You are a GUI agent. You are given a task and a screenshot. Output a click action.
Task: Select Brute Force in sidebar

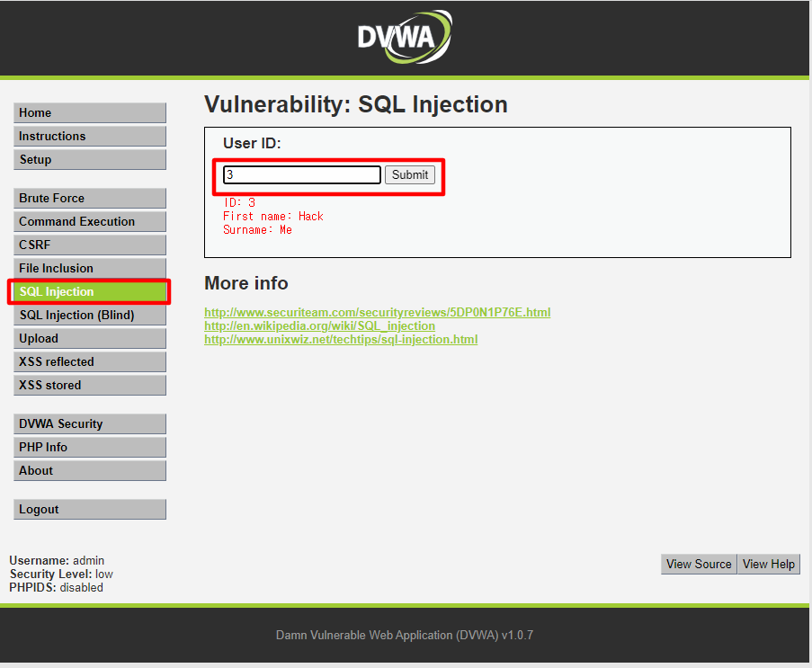[x=90, y=198]
